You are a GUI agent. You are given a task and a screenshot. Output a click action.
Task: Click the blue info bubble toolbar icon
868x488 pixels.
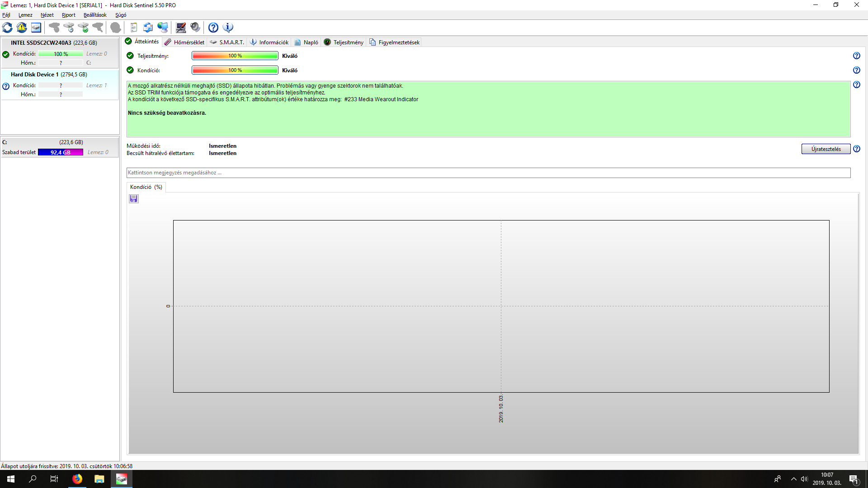click(228, 28)
